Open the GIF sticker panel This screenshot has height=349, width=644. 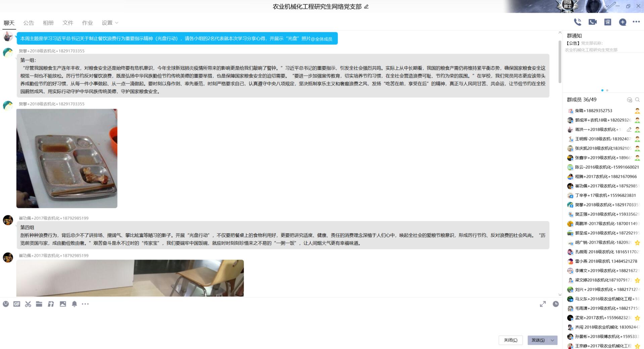tap(17, 304)
